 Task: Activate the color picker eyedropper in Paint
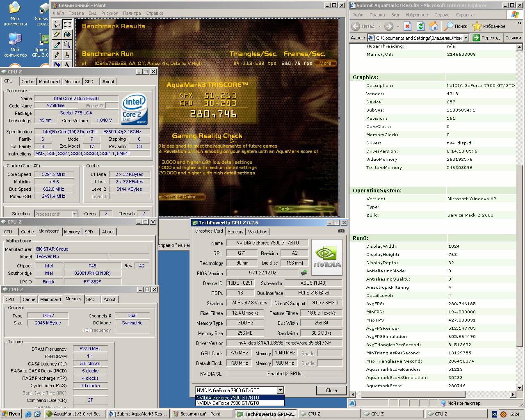coord(57,44)
